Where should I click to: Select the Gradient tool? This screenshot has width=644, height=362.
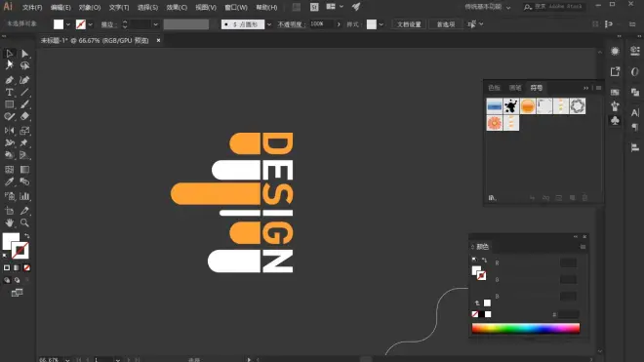pos(24,170)
